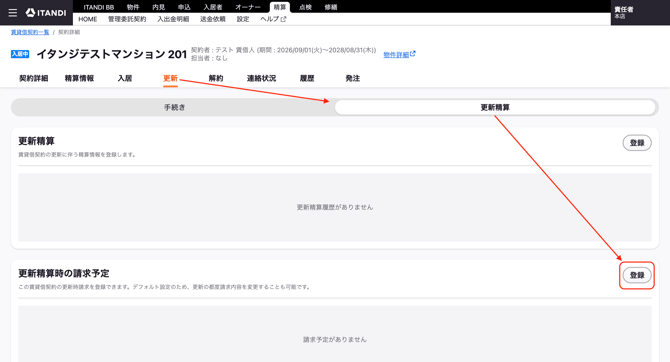The width and height of the screenshot is (670, 362).
Task: Switch to the 契約詳細 tab
Action: point(34,79)
